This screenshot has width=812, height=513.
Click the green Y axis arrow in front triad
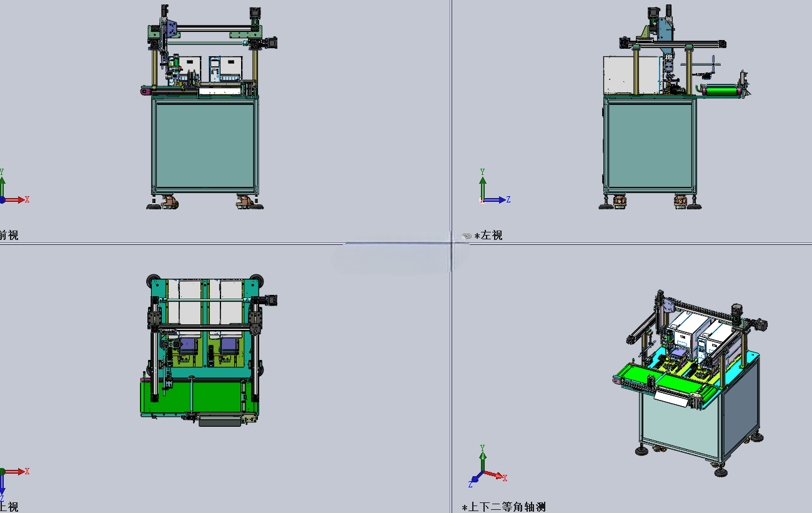click(2, 181)
